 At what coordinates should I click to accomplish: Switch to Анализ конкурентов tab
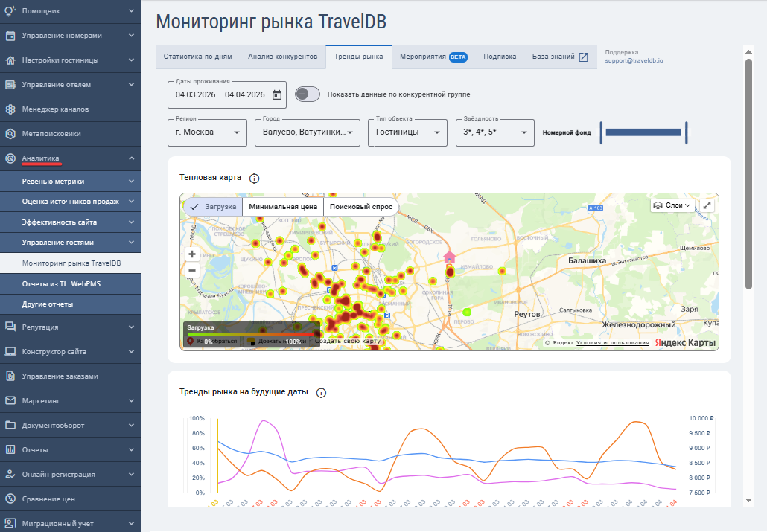point(283,57)
